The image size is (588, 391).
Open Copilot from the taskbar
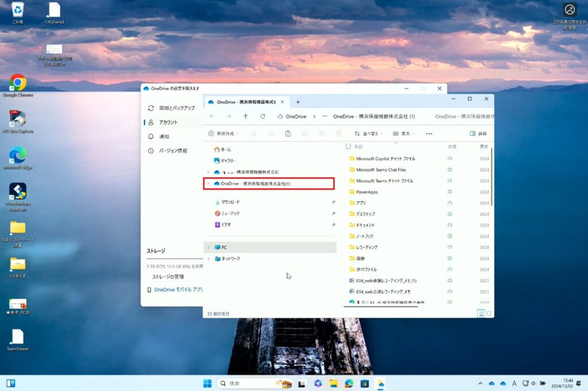click(x=318, y=383)
